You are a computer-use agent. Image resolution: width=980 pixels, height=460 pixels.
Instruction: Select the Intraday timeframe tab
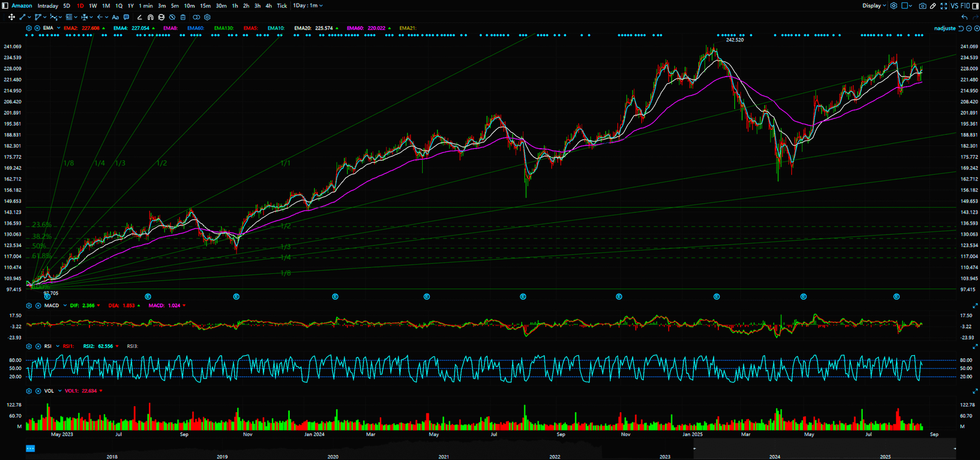48,6
